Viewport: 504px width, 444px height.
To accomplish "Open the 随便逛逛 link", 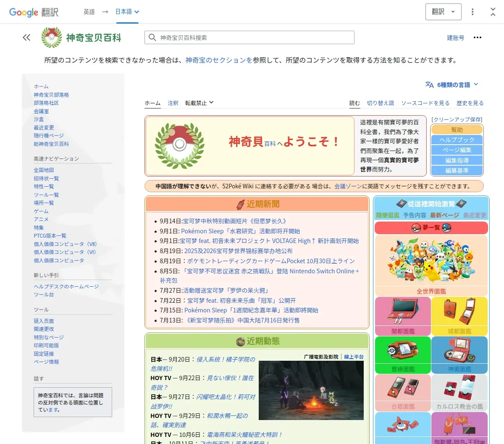I will pos(388,215).
